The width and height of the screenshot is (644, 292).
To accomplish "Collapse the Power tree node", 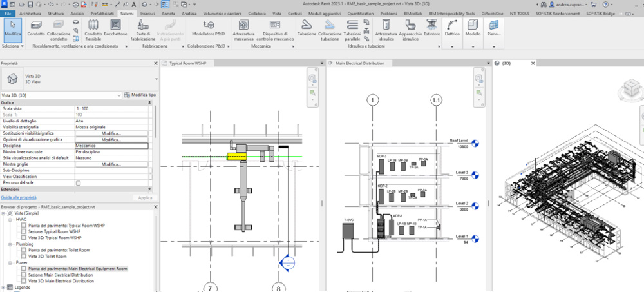I will [x=10, y=262].
